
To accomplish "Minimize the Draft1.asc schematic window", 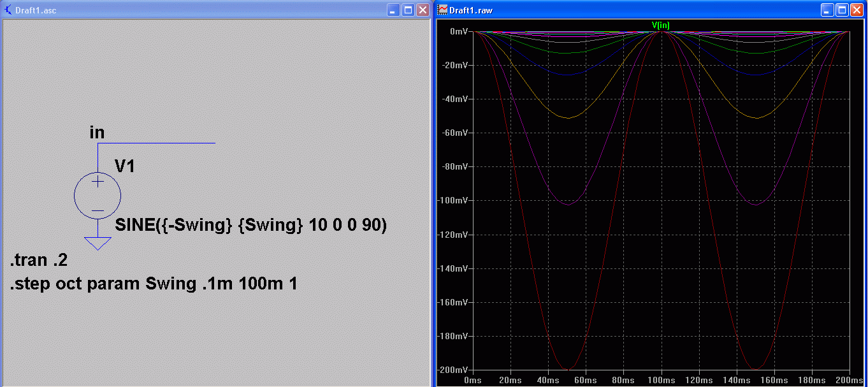I will pos(394,10).
